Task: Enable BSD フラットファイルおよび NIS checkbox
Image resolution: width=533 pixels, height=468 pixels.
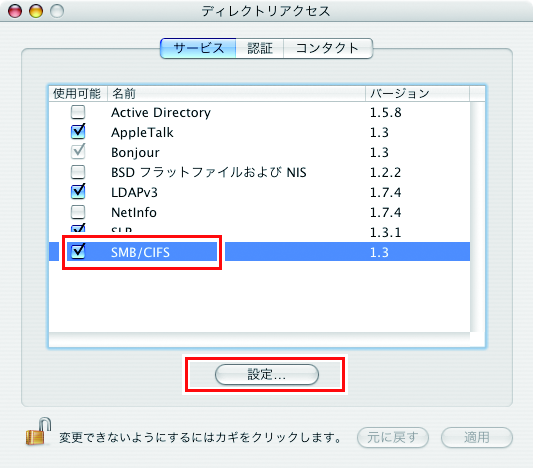Action: tap(78, 172)
